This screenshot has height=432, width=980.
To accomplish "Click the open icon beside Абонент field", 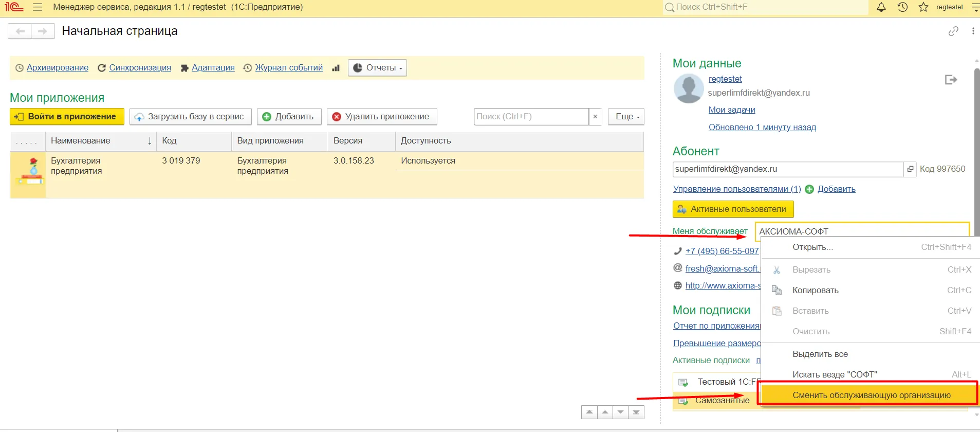I will pyautogui.click(x=910, y=169).
